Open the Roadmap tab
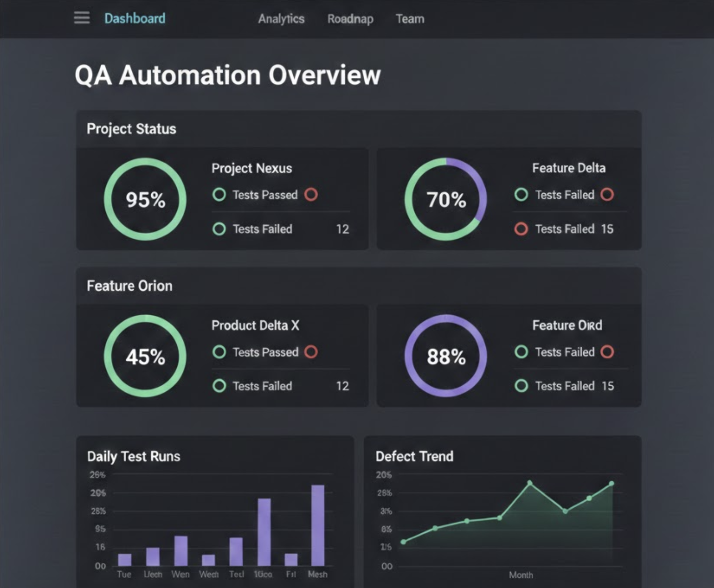The image size is (714, 588). [x=350, y=19]
